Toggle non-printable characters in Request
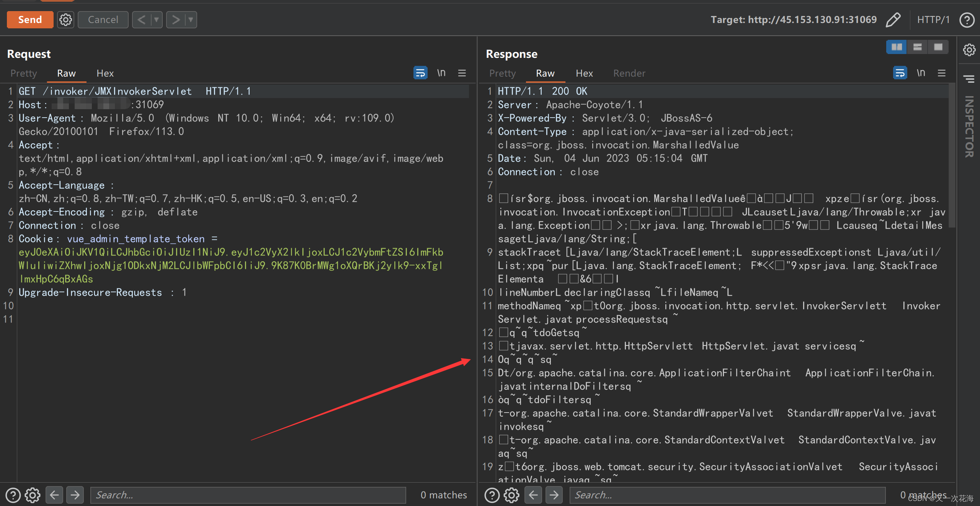 tap(441, 72)
